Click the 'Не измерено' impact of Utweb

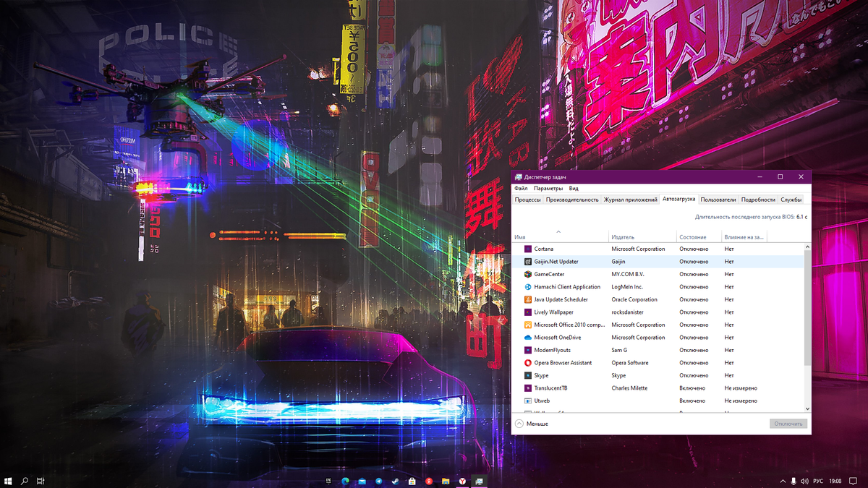[741, 401]
